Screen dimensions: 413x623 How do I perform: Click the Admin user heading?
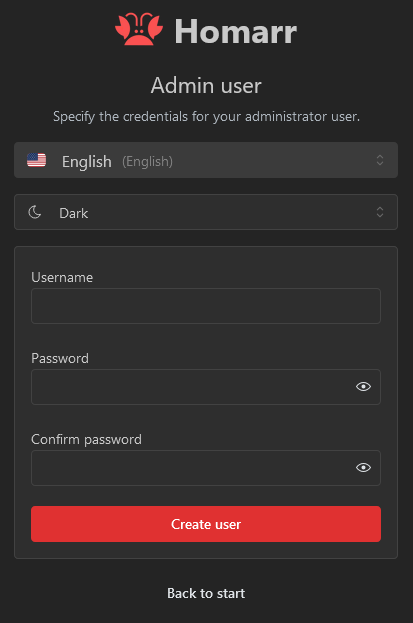tap(206, 85)
